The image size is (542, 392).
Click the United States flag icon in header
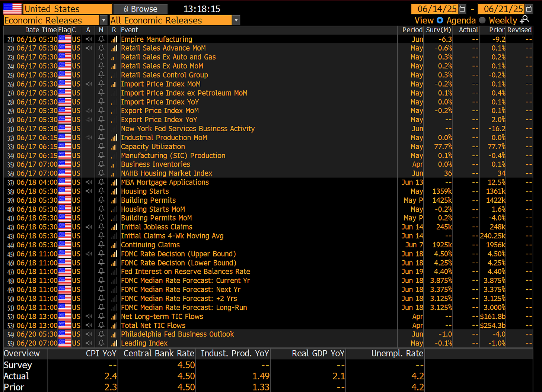click(13, 9)
